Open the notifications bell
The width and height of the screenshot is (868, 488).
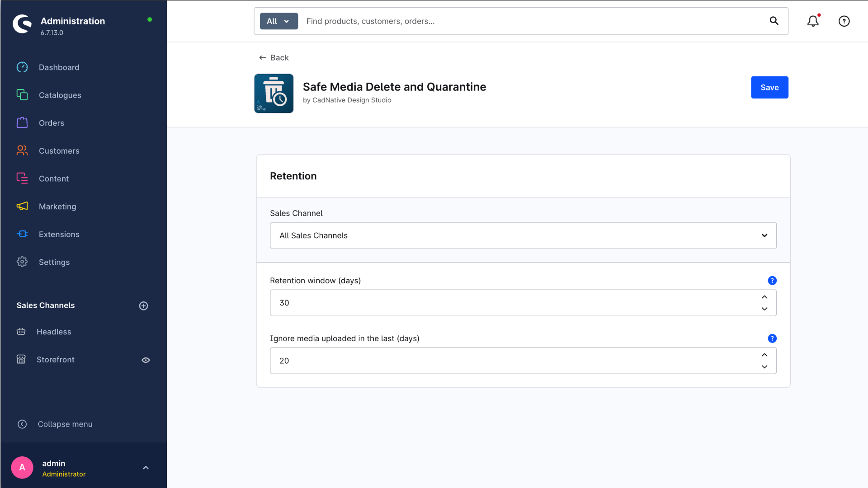813,21
